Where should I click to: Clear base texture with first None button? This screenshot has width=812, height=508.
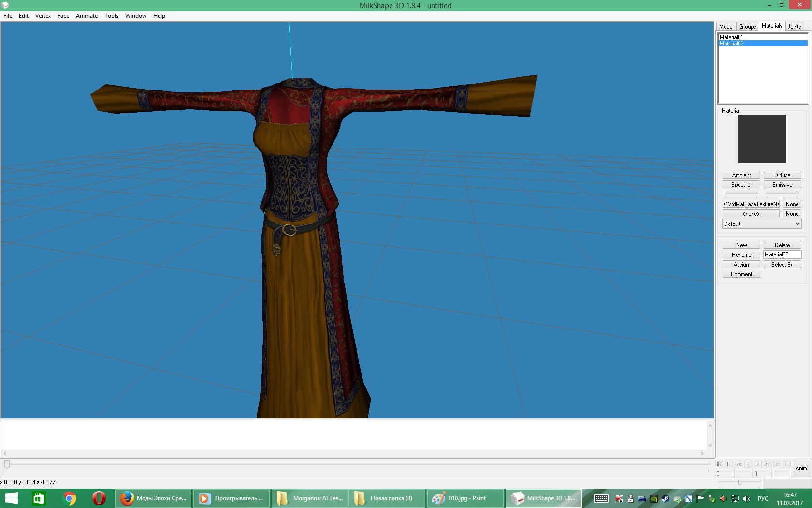[x=792, y=204]
